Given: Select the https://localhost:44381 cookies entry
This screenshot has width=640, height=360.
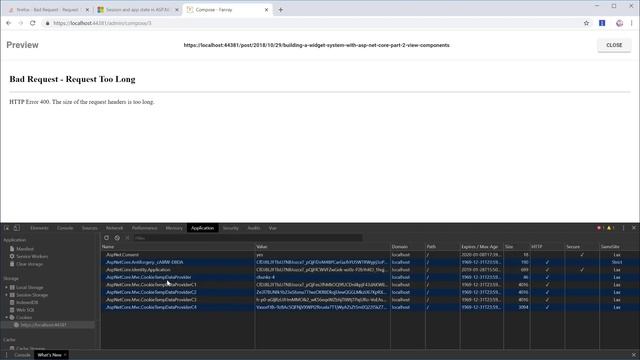Looking at the screenshot, I should pyautogui.click(x=43, y=325).
